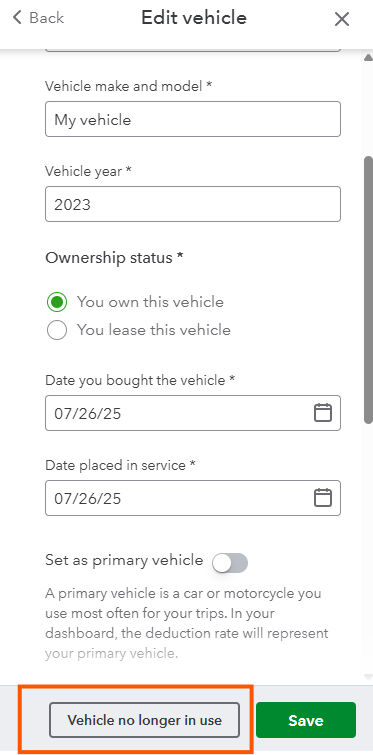Mark Vehicle no longer in use

pos(144,720)
